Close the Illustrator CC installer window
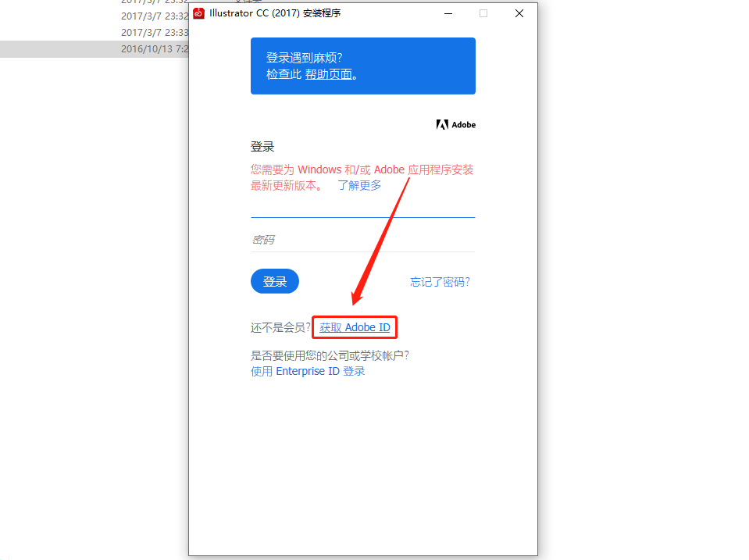This screenshot has height=560, width=749. 519,13
